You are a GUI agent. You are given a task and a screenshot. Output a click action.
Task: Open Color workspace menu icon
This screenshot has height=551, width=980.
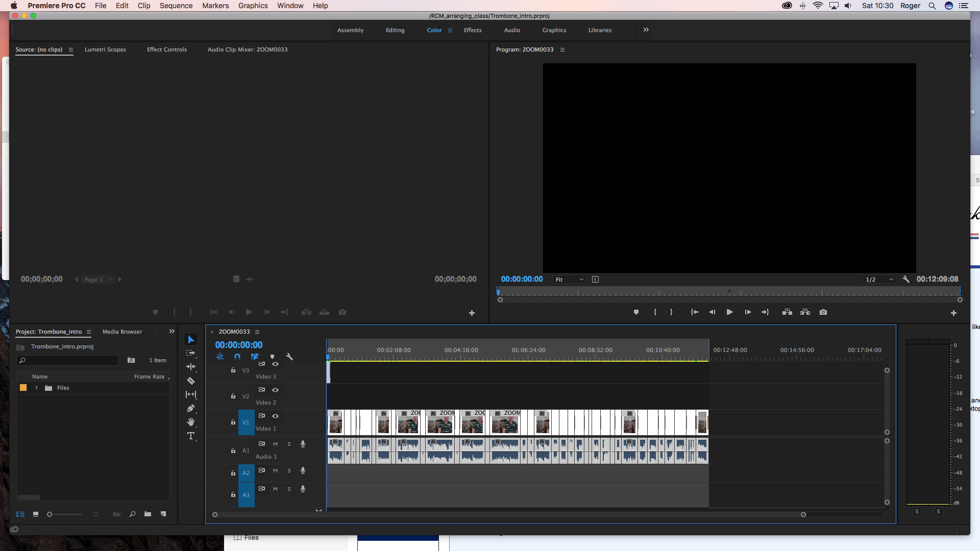click(x=450, y=30)
